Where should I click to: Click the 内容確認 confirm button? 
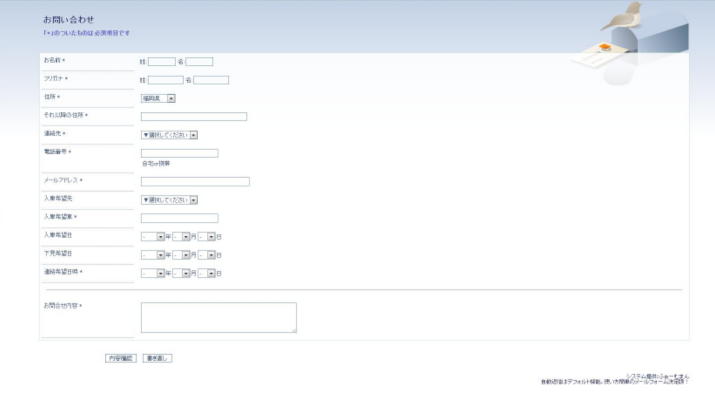(x=121, y=358)
